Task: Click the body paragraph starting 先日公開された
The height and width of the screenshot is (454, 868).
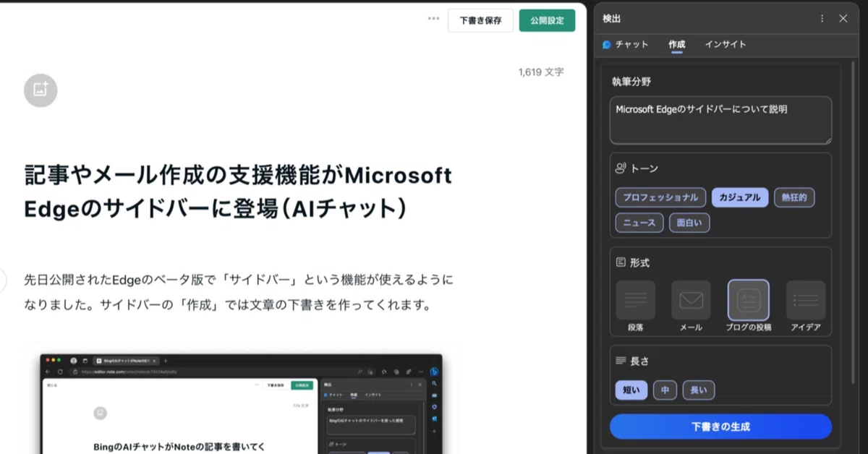Action: pos(239,292)
